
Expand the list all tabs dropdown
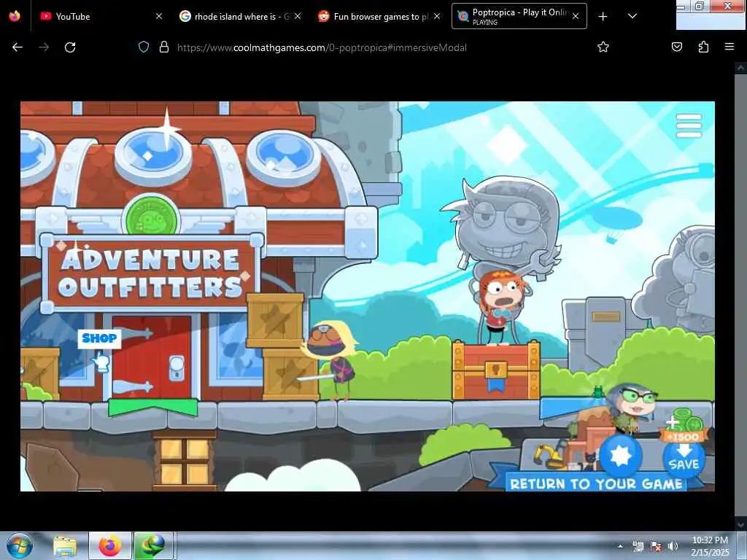point(632,16)
